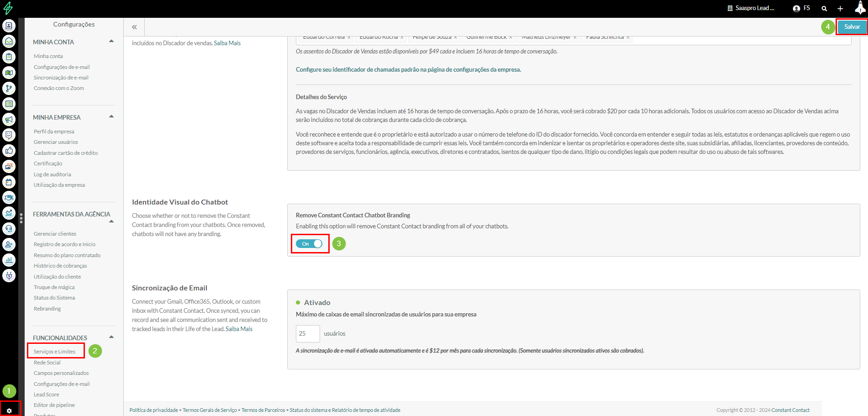Open the branch workflow icon
Image resolution: width=868 pixels, height=416 pixels.
[x=9, y=88]
